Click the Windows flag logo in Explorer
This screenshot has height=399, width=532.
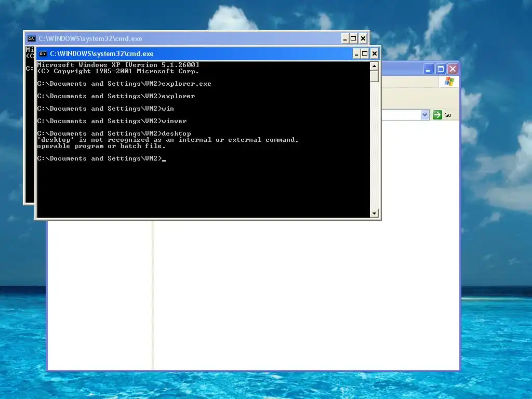[449, 82]
